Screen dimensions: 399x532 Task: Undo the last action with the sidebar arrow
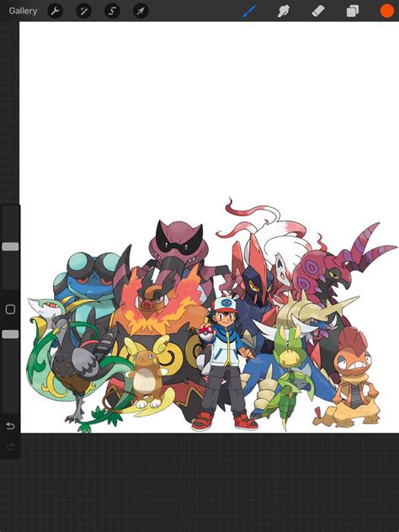click(x=10, y=425)
